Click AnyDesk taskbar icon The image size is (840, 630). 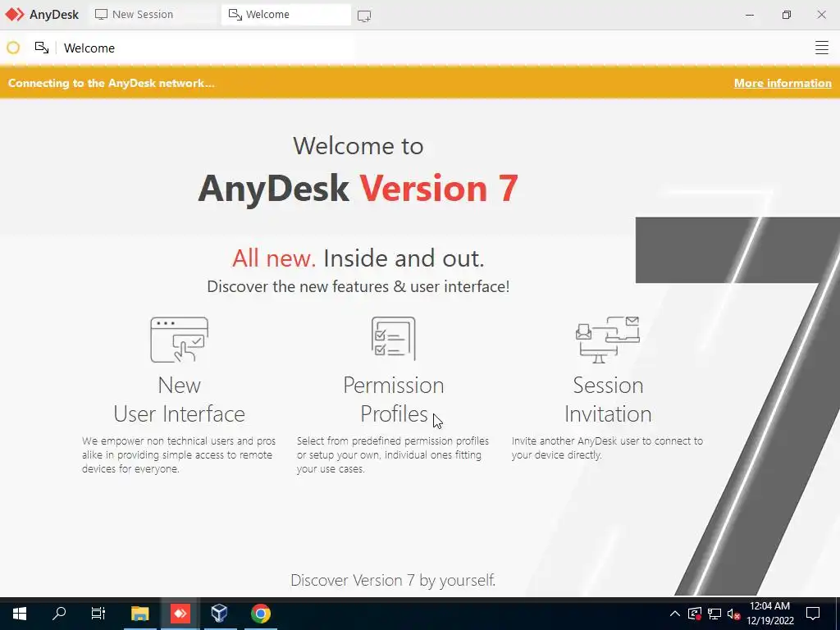[x=180, y=614]
